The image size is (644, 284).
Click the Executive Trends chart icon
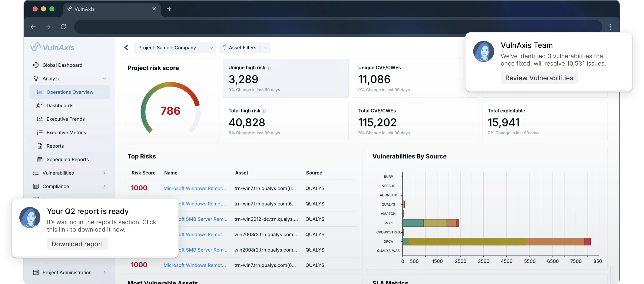point(40,119)
